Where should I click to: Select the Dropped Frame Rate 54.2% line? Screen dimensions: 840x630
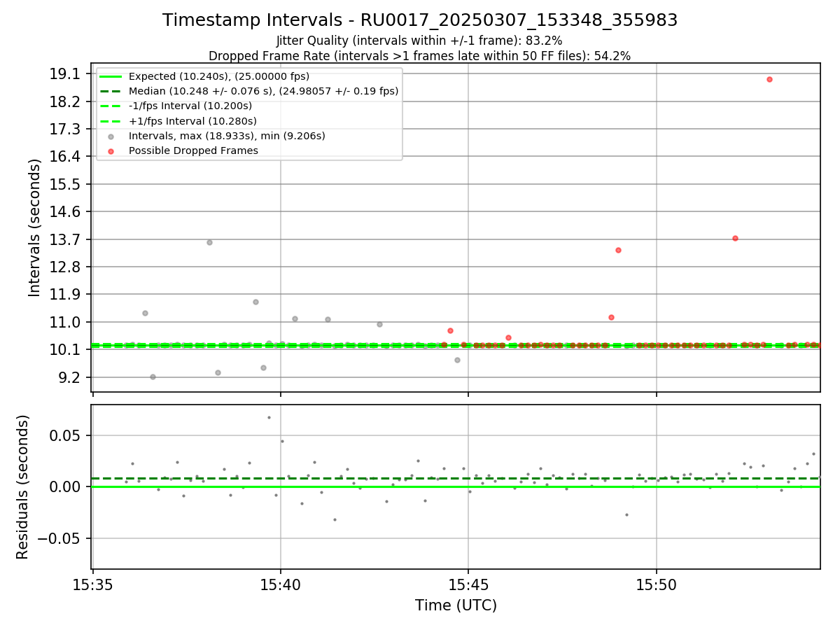click(419, 56)
